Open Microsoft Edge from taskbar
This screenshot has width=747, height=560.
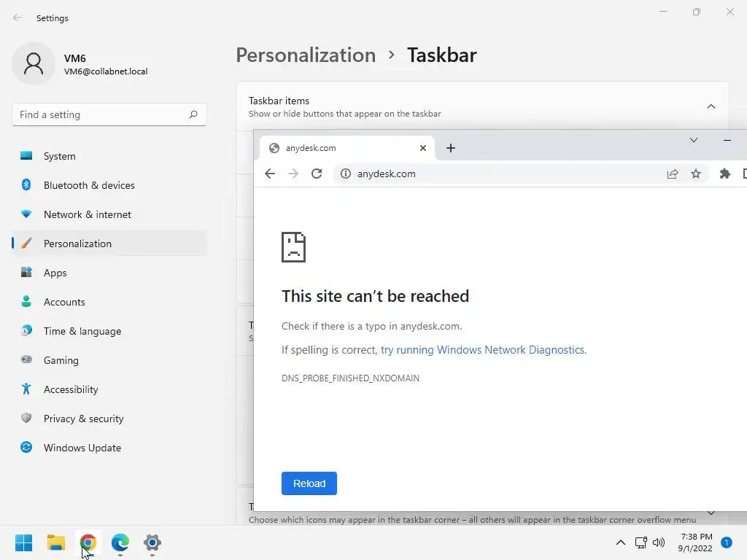[x=120, y=542]
